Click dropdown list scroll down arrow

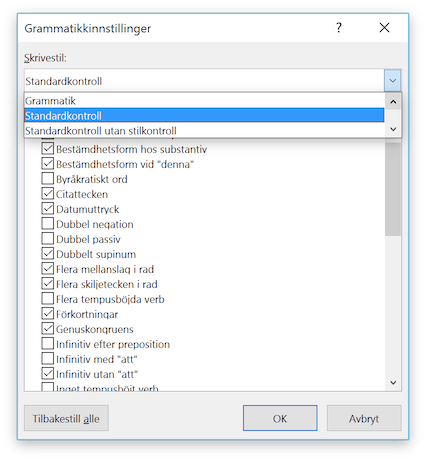click(393, 129)
